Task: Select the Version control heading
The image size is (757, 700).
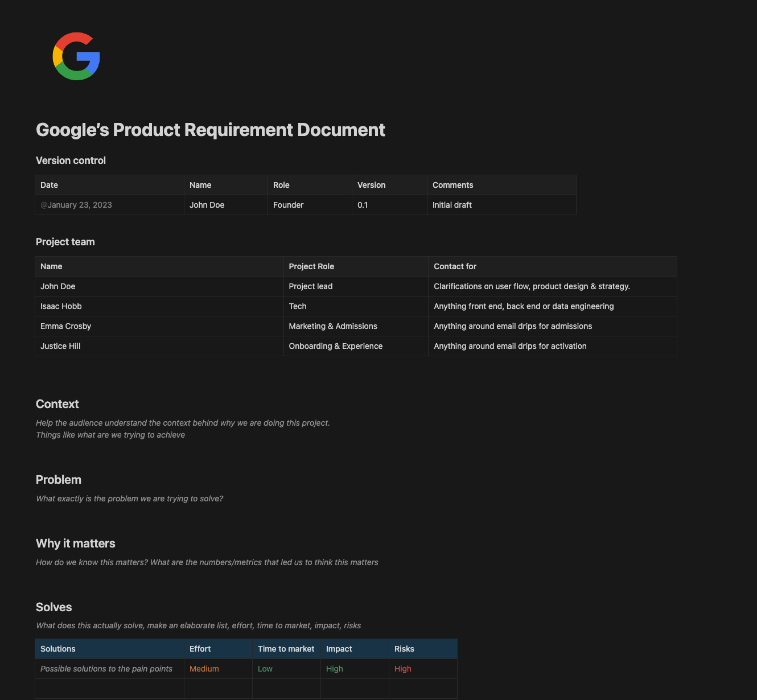Action: [71, 160]
